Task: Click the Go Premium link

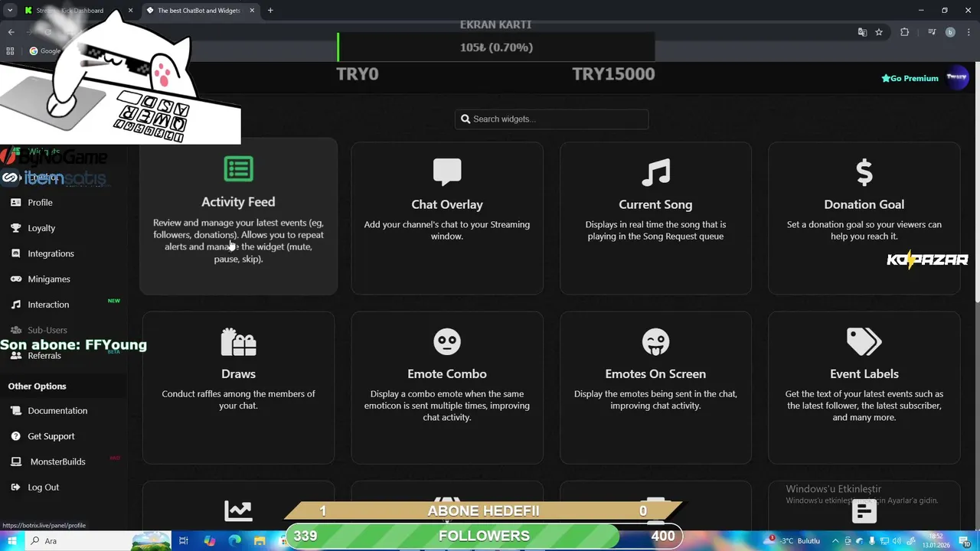Action: [x=910, y=78]
